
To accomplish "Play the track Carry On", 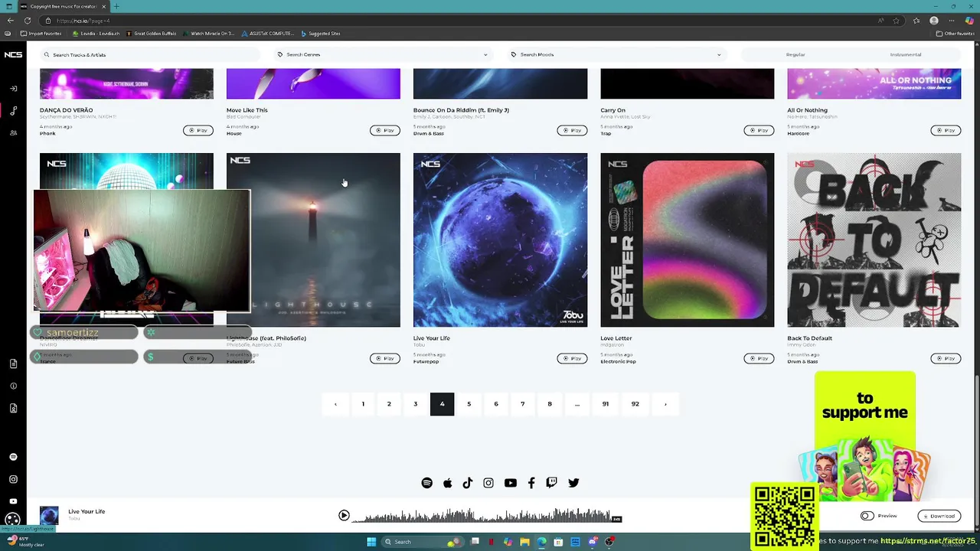I will point(759,130).
